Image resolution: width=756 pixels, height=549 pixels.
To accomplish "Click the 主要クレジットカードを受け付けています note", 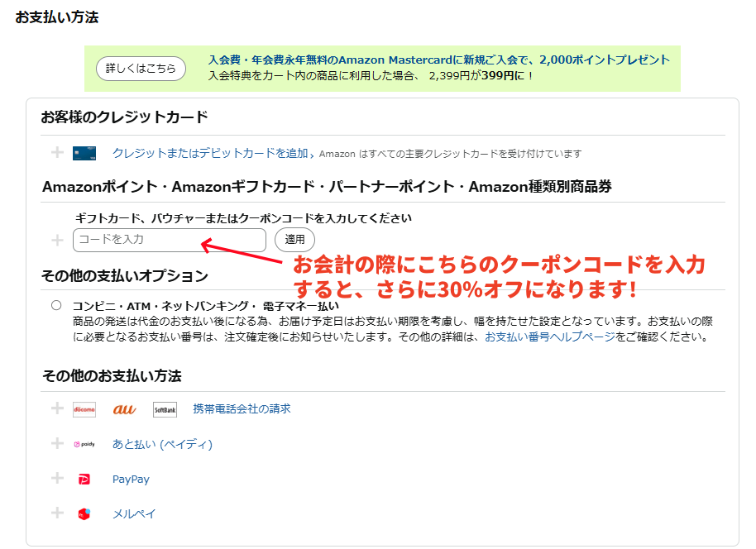I will tap(450, 154).
